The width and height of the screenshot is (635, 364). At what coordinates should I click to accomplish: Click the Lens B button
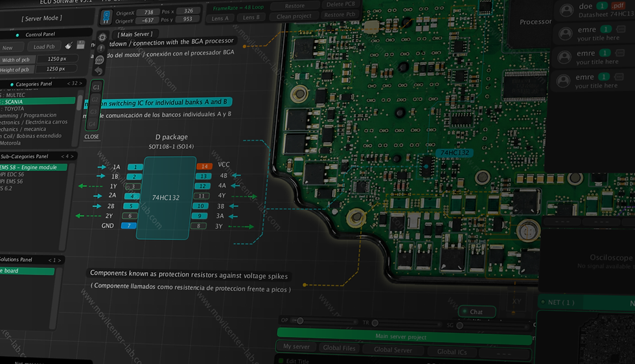coord(251,17)
